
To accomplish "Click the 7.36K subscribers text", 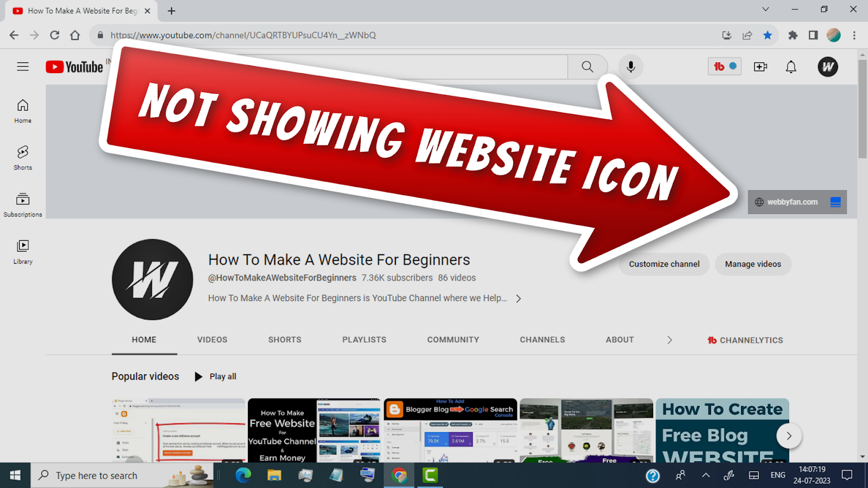I will pos(397,278).
